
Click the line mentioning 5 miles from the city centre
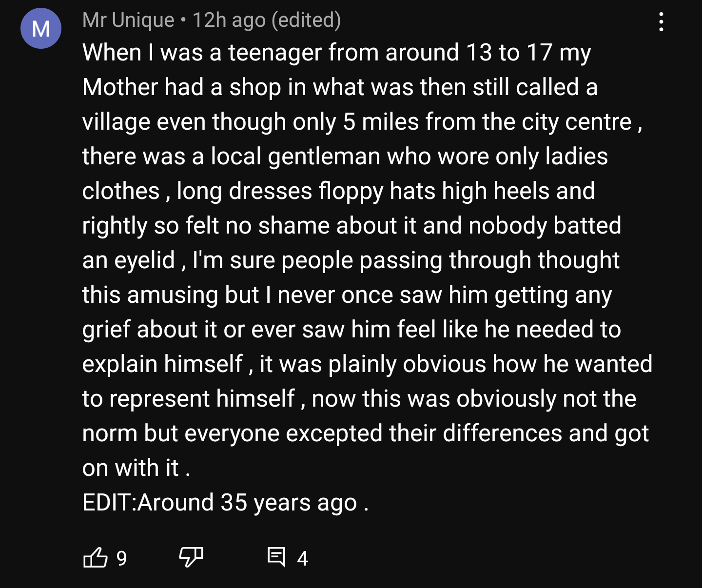tap(362, 122)
